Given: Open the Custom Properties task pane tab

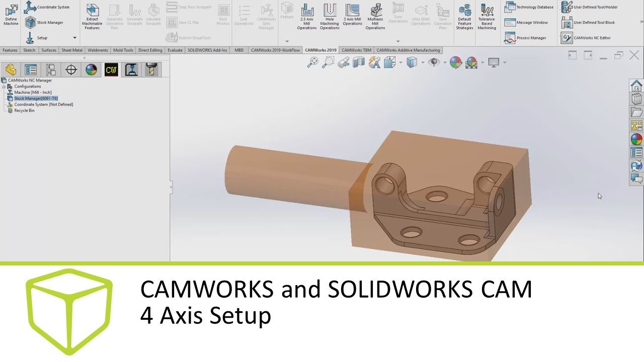Looking at the screenshot, I should click(x=636, y=152).
